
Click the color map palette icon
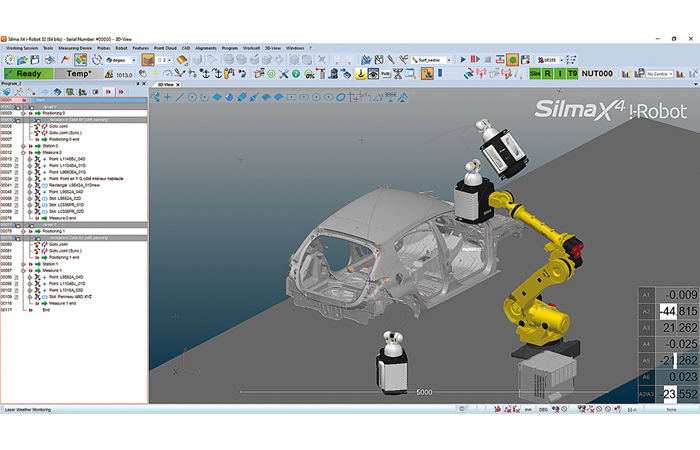80,59
